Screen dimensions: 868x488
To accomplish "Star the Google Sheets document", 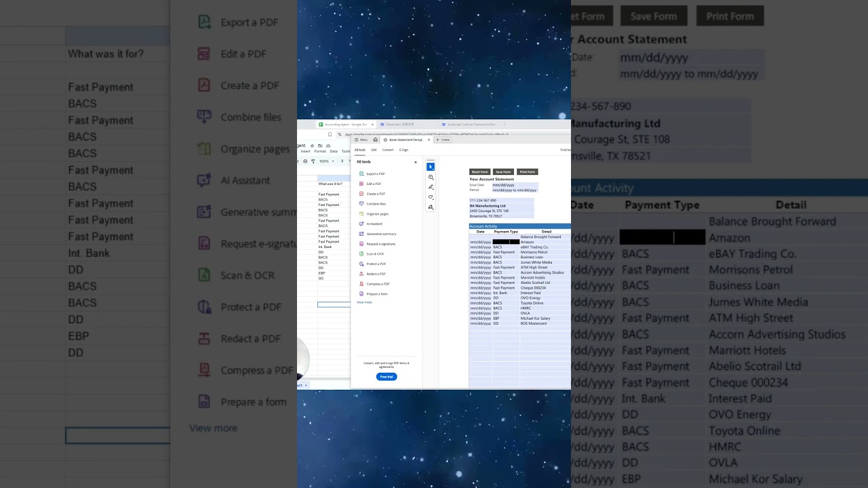I will tap(311, 146).
